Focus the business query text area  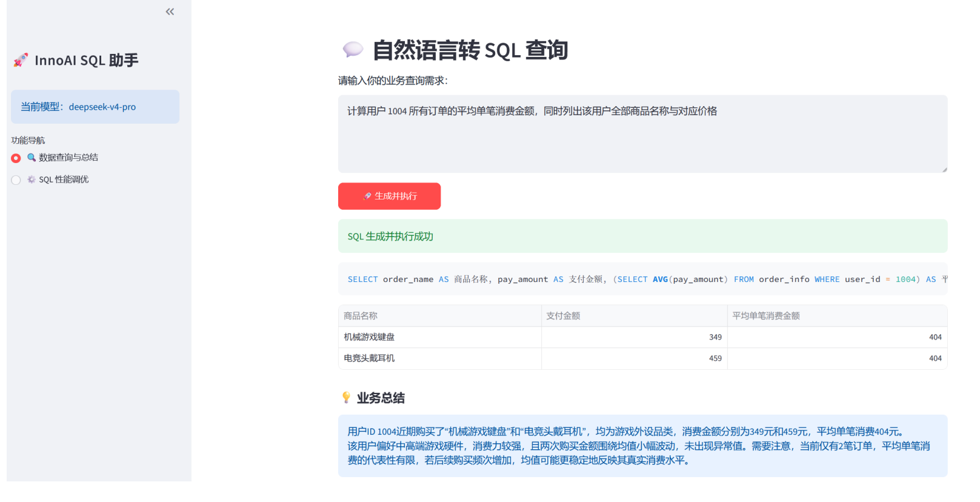[x=642, y=134]
